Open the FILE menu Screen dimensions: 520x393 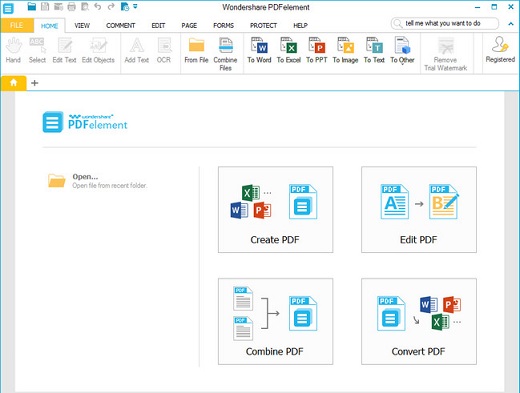point(17,25)
